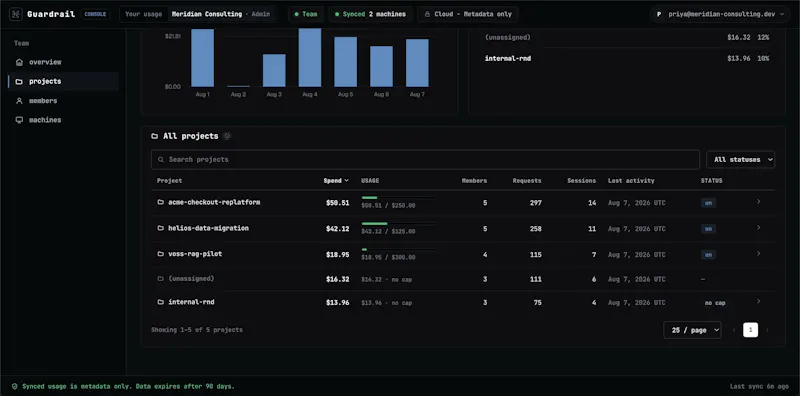Screen dimensions: 800x396
Task: Click the overview home icon in sidebar
Action: pos(19,62)
